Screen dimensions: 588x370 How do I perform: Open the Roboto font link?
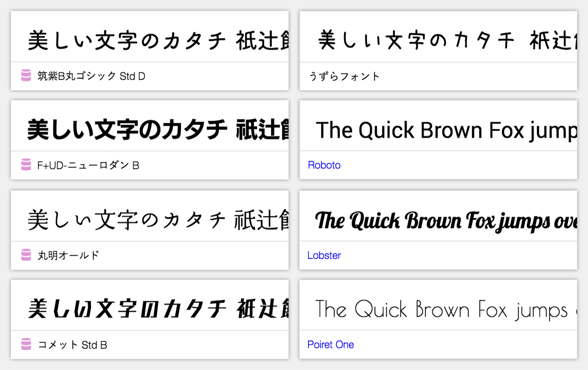324,165
